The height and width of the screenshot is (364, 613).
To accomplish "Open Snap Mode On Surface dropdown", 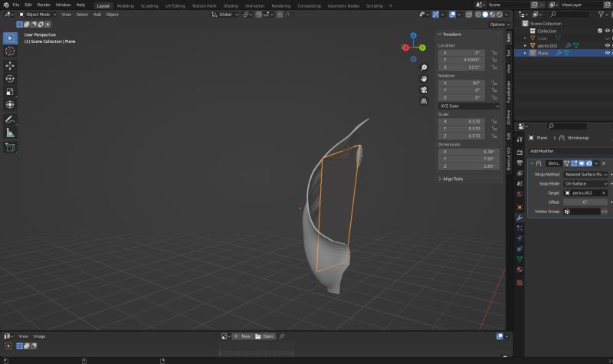I will [x=586, y=184].
